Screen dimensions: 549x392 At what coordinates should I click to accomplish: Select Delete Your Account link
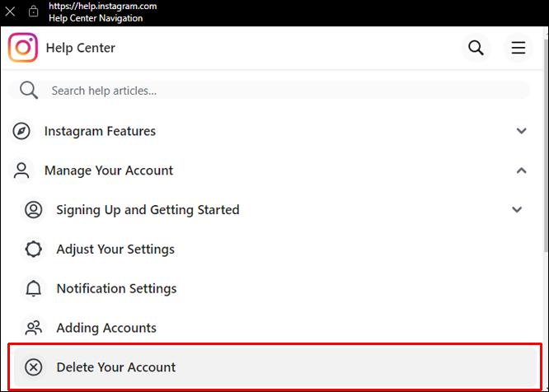(x=116, y=367)
